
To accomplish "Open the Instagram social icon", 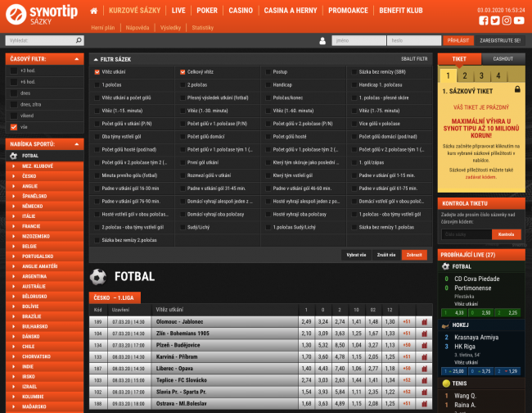I will [x=507, y=20].
